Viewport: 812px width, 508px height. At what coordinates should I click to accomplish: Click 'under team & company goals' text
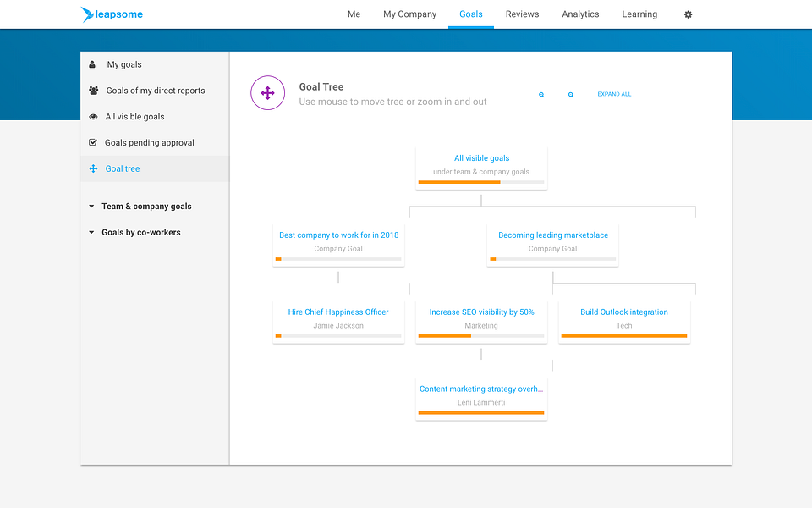pyautogui.click(x=481, y=172)
